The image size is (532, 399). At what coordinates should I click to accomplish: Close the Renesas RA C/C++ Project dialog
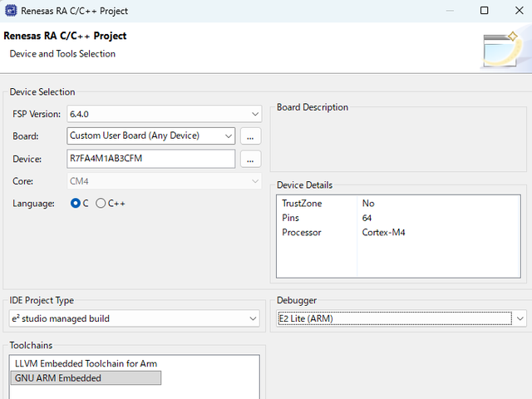(519, 11)
